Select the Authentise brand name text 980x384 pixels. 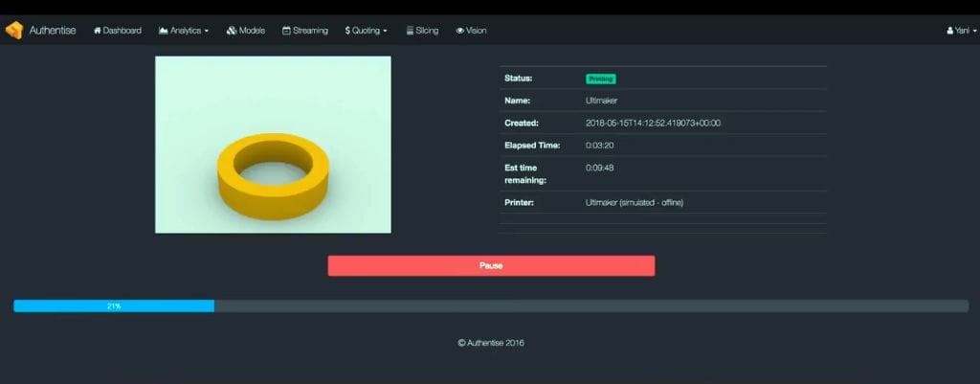[53, 31]
